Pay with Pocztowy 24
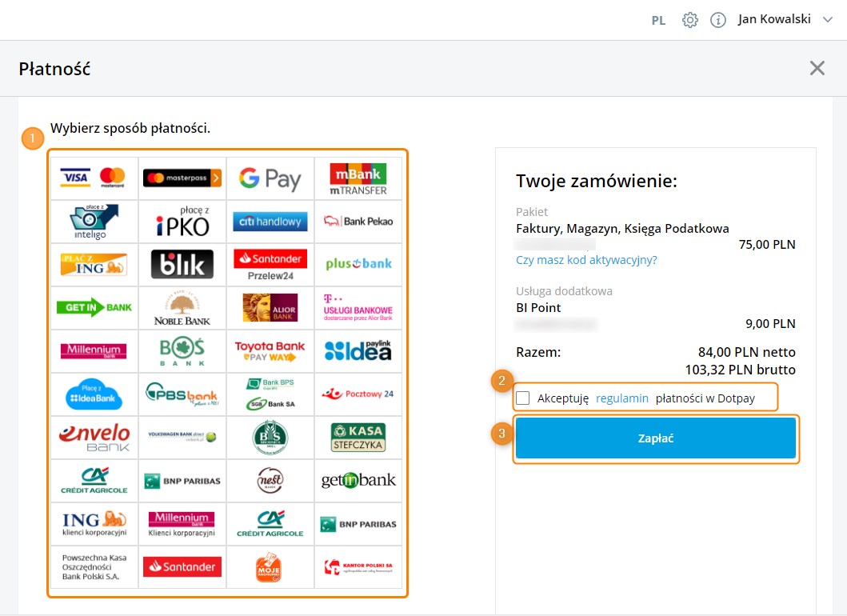 (358, 394)
